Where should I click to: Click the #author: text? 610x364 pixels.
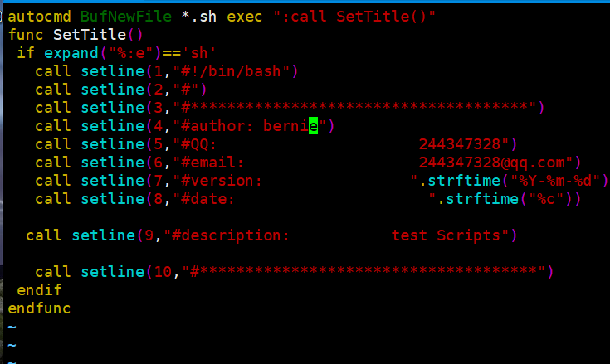(x=217, y=126)
